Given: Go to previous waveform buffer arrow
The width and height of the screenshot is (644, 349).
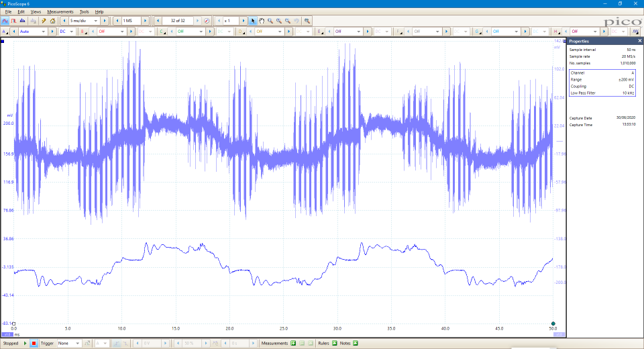Looking at the screenshot, I should point(158,21).
